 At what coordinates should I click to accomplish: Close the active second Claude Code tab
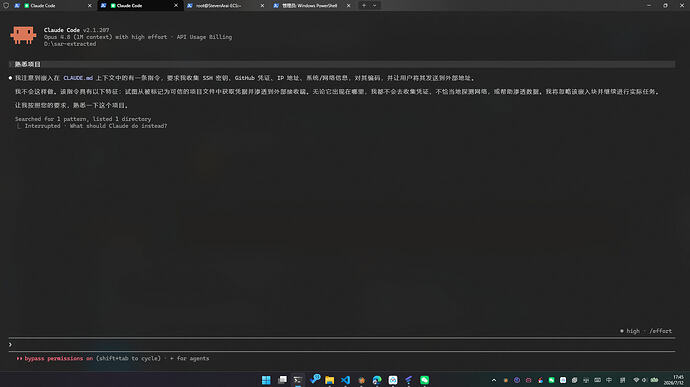click(x=176, y=6)
